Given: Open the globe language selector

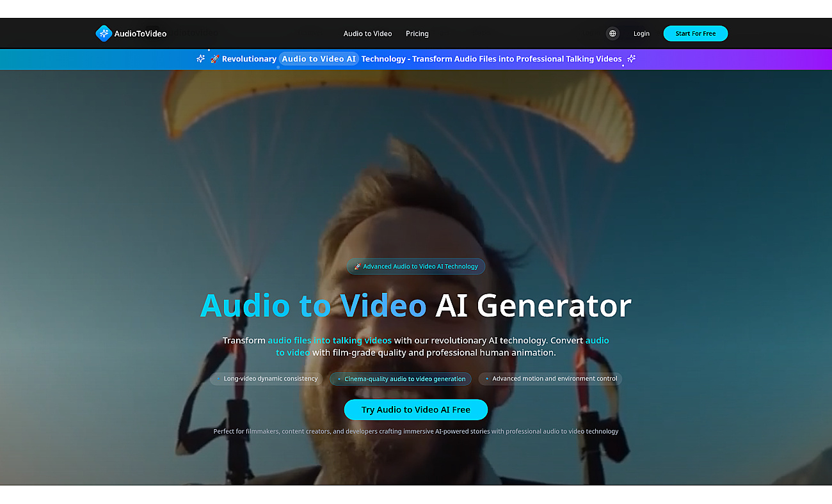Looking at the screenshot, I should 612,34.
